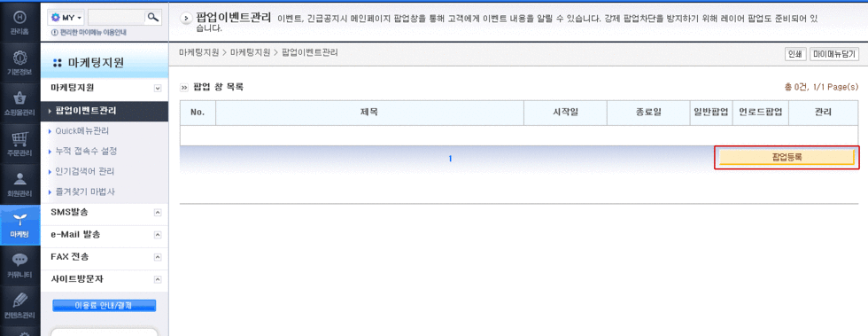Open the 쇼핑몰관리 sidebar icon

click(x=19, y=103)
